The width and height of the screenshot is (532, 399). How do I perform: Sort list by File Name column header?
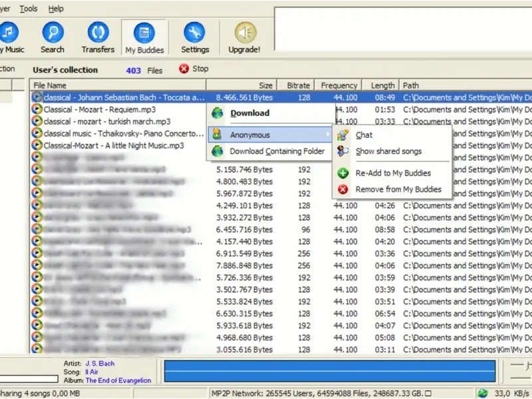pyautogui.click(x=118, y=85)
